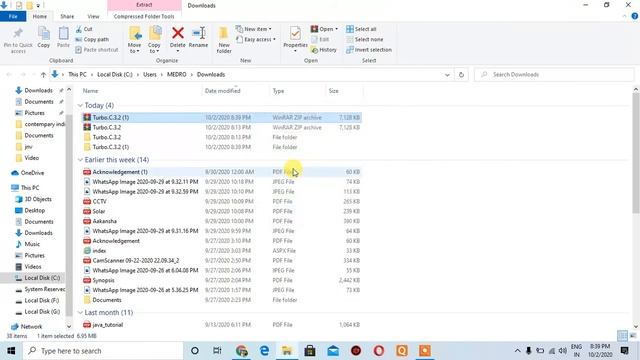Expand address bar history dropdown
Image resolution: width=640 pixels, height=360 pixels.
click(x=447, y=75)
